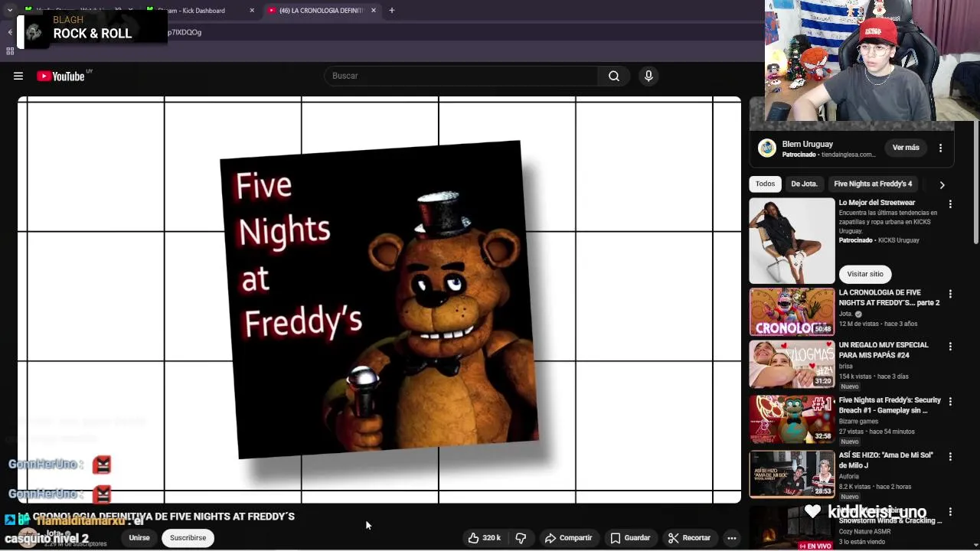This screenshot has width=980, height=551.
Task: Open options for Lo Mejor del Streetwear
Action: click(x=950, y=204)
